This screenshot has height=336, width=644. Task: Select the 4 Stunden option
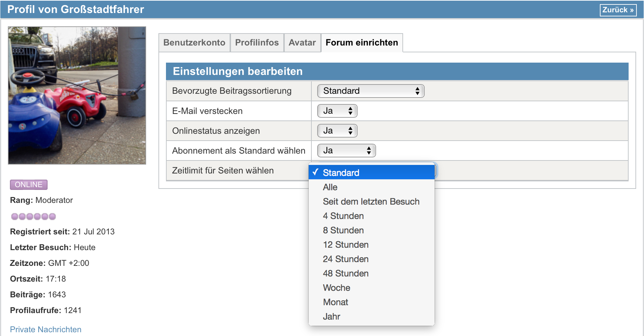point(343,216)
